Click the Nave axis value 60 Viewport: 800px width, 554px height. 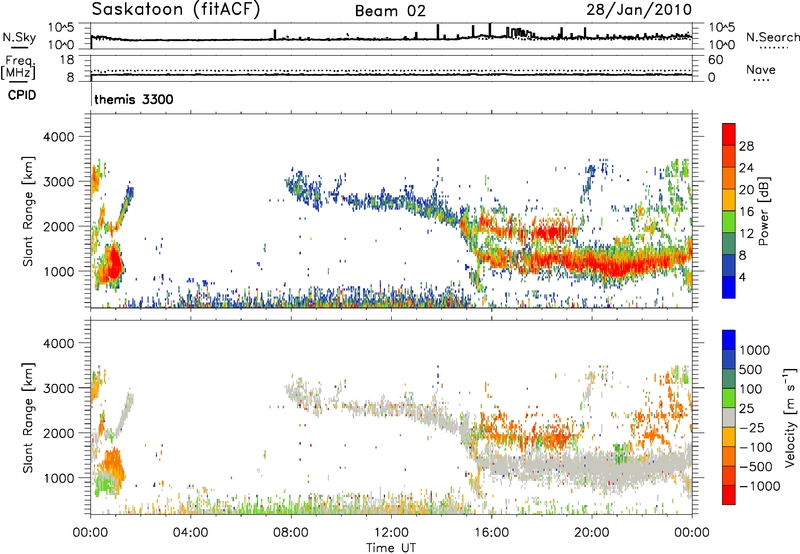[x=715, y=60]
